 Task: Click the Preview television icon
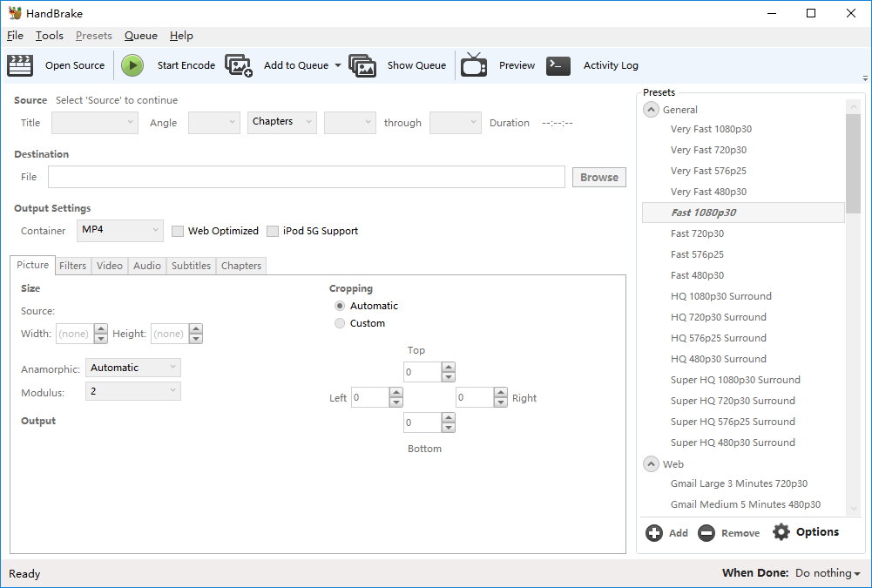coord(474,64)
